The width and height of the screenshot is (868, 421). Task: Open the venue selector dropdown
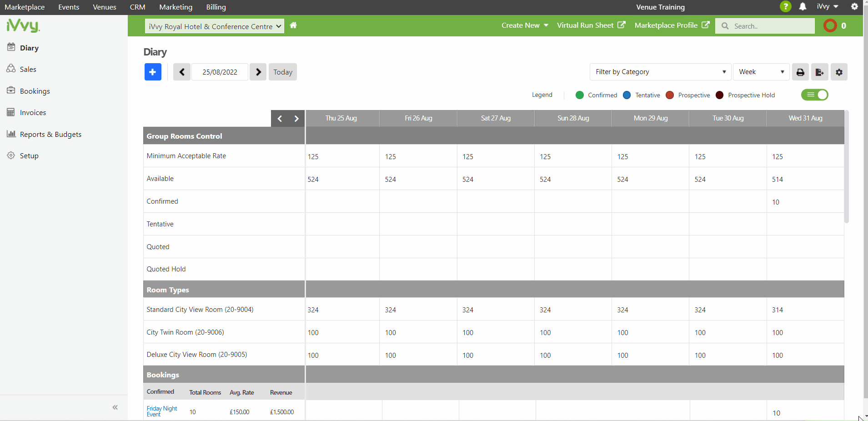(215, 26)
